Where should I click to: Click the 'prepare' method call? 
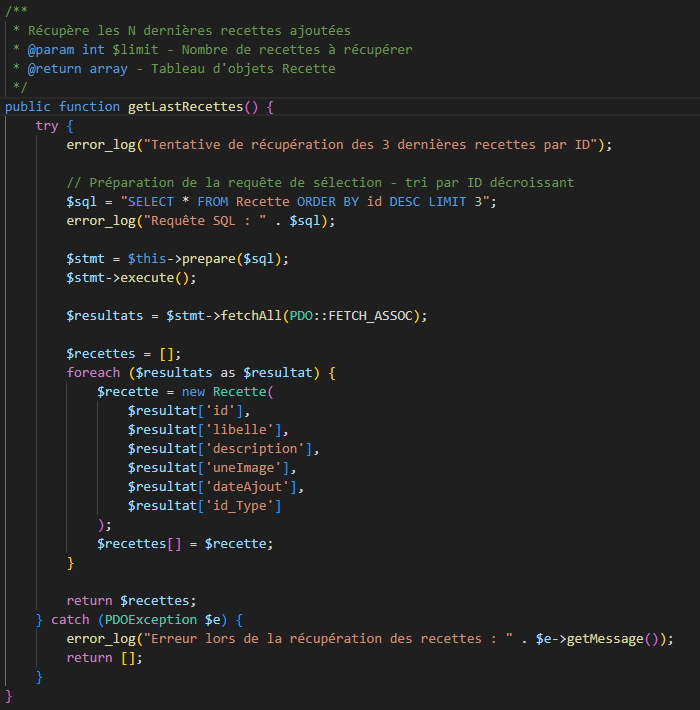point(209,259)
